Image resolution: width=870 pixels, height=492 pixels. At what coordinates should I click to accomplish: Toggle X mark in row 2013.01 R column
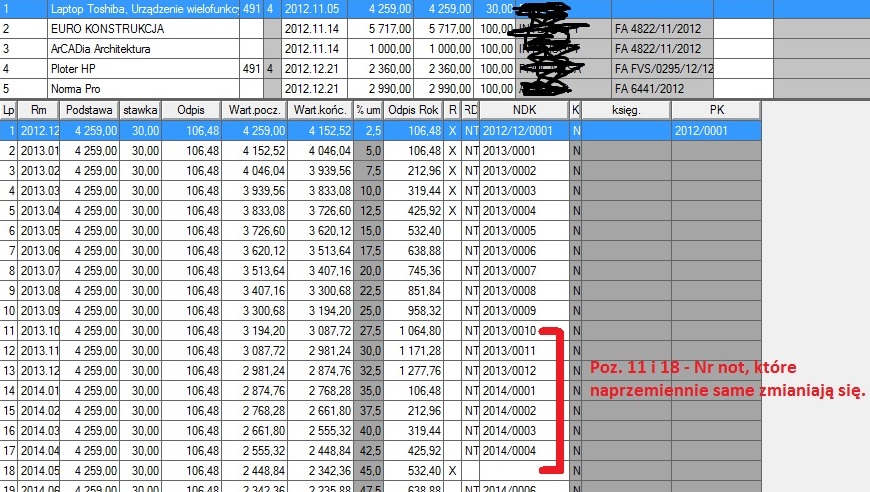click(453, 150)
